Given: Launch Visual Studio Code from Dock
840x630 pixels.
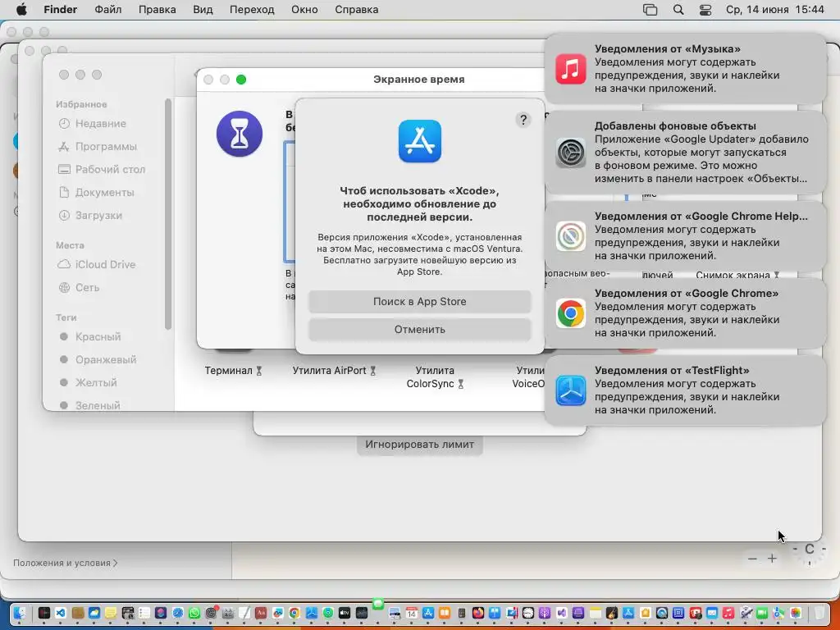Looking at the screenshot, I should tap(61, 613).
